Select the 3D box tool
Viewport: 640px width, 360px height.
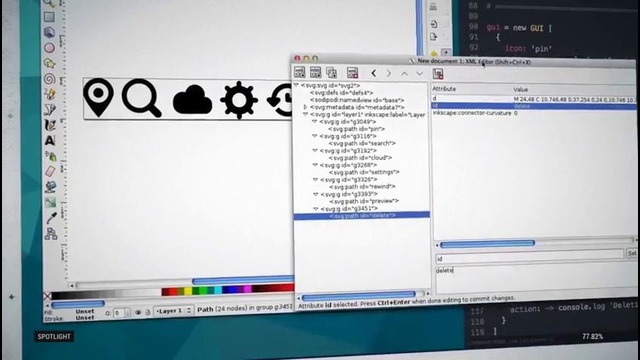(49, 32)
